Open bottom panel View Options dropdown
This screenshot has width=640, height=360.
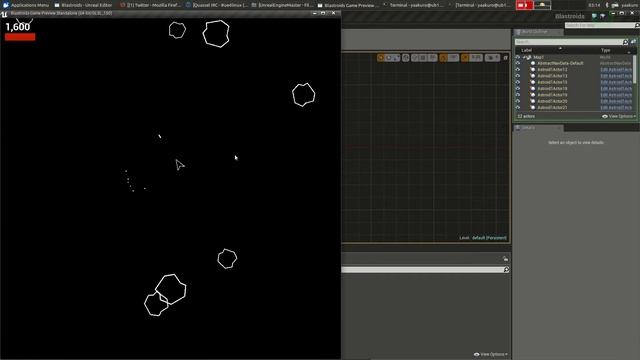491,354
